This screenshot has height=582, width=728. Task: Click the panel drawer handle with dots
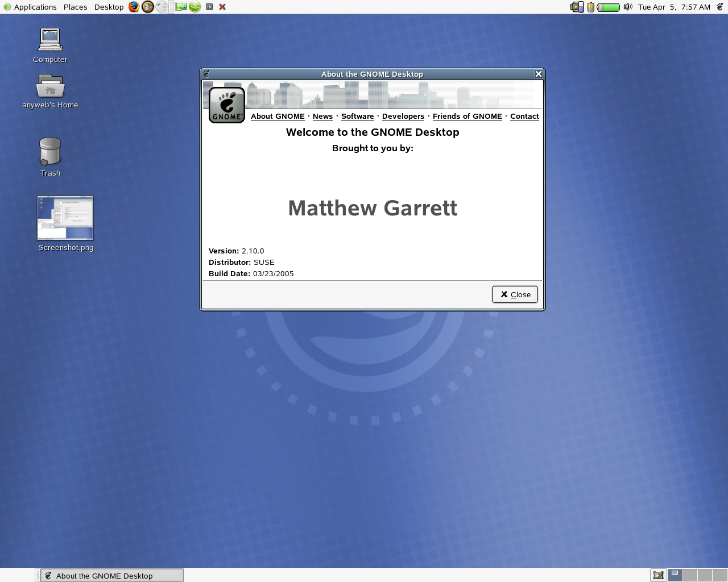click(x=172, y=7)
